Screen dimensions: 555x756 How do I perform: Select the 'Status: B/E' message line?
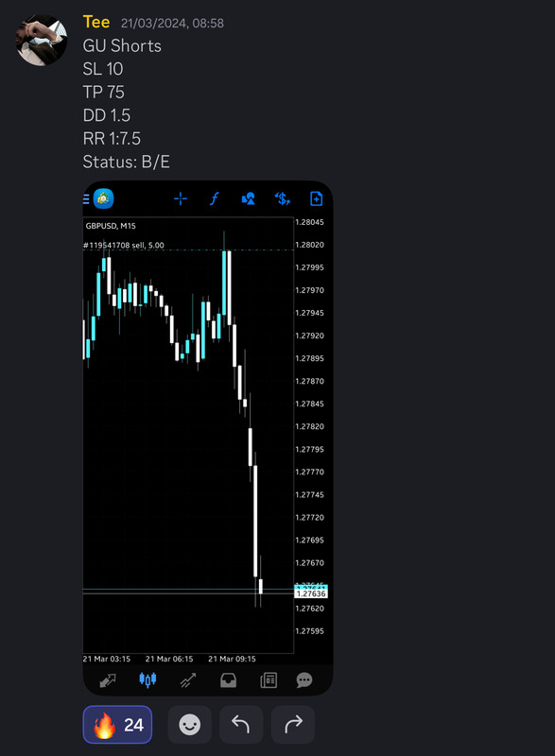pyautogui.click(x=127, y=162)
